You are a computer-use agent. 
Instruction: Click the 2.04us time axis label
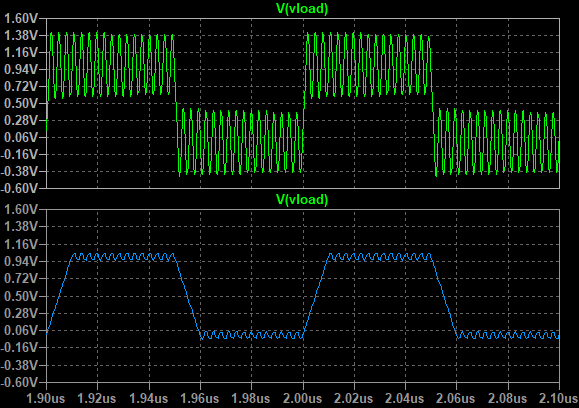[405, 398]
